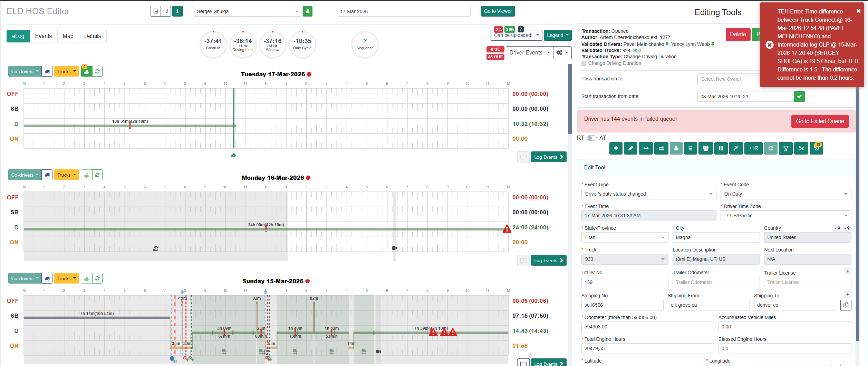Viewport: 868px width, 366px height.
Task: Click the Sequence gauge circle
Action: [365, 45]
